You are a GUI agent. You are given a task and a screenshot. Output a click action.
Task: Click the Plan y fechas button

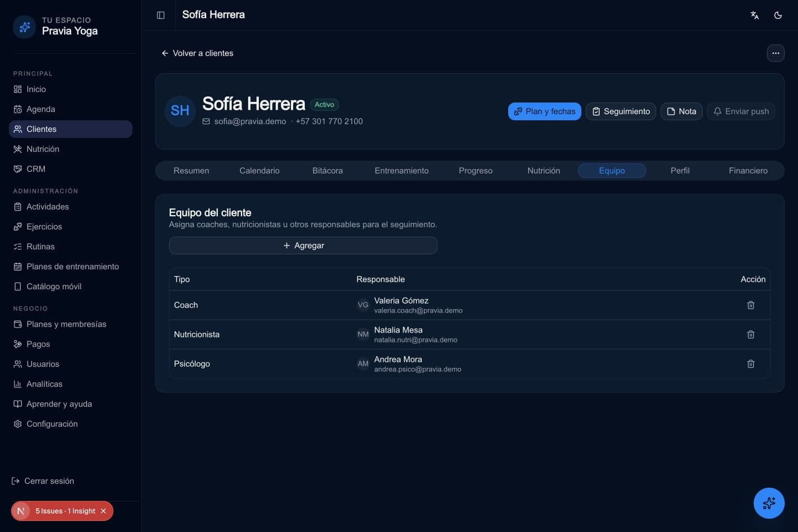click(x=544, y=111)
